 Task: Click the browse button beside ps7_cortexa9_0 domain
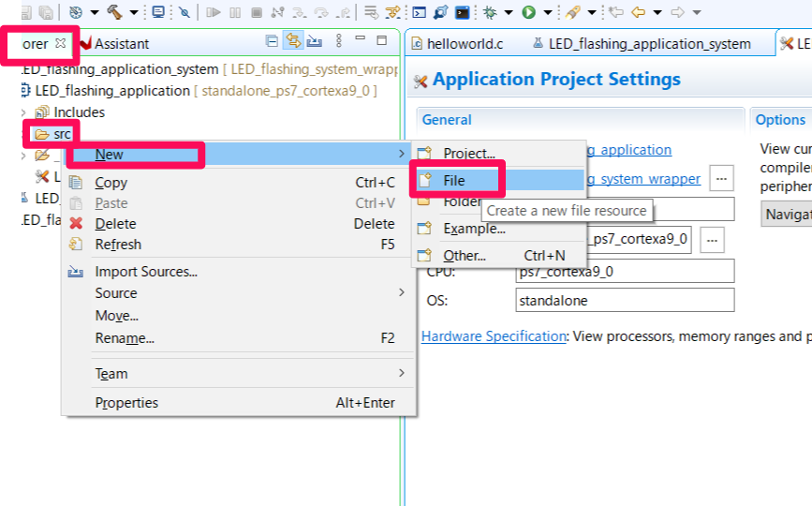pyautogui.click(x=712, y=240)
